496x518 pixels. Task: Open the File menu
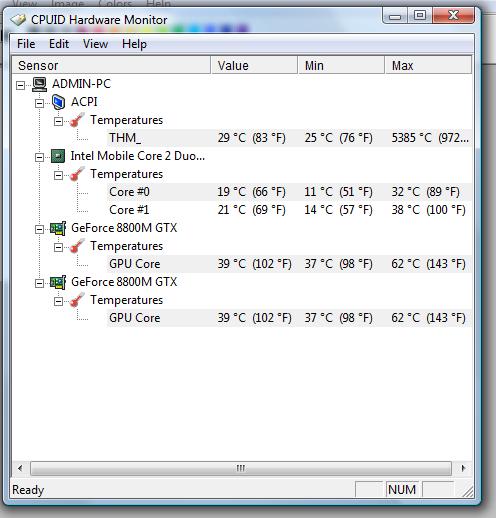[x=26, y=44]
